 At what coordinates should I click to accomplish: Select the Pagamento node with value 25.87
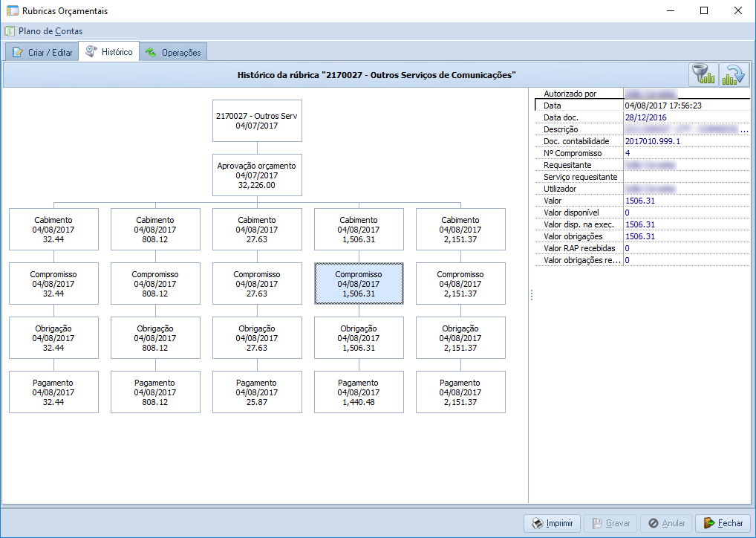tap(257, 392)
